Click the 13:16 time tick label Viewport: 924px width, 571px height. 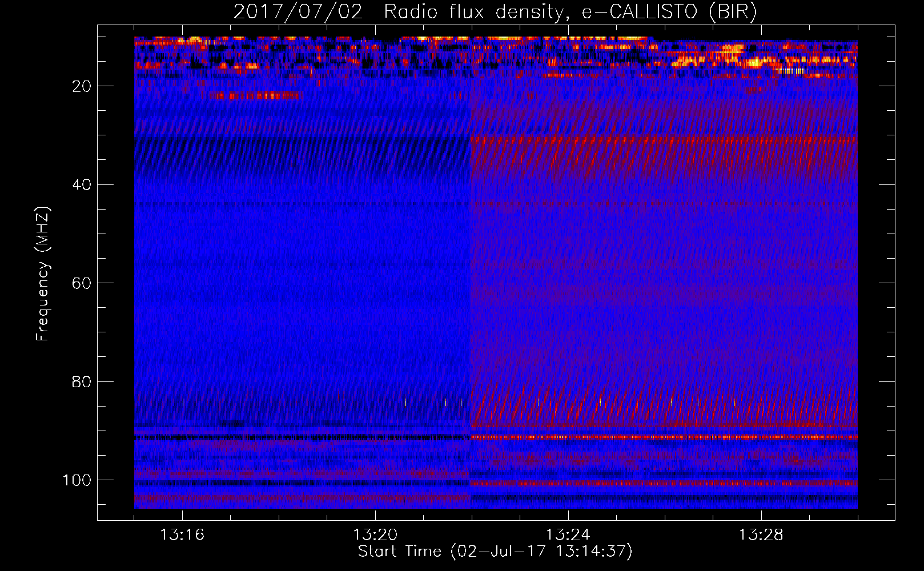coord(182,535)
